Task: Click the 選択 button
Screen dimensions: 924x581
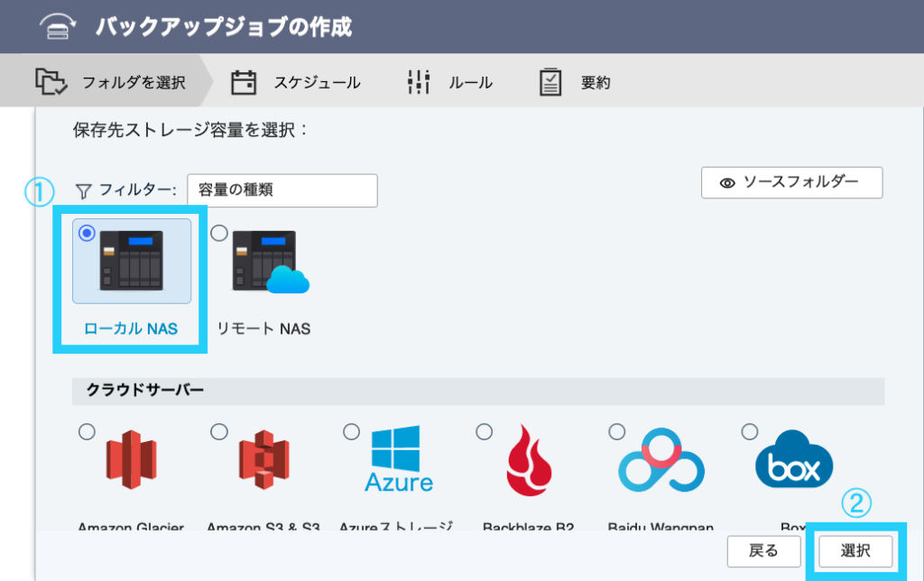Action: click(855, 551)
